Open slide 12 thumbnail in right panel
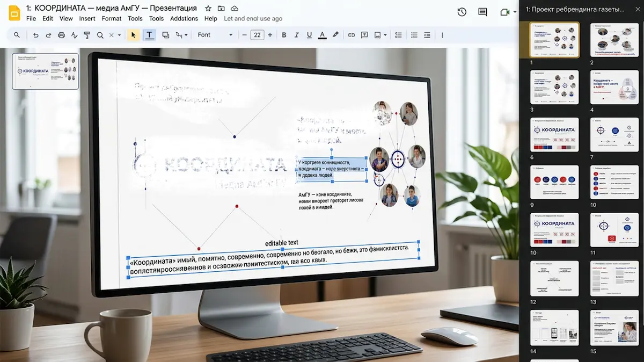Viewport: 644px width, 362px height. (x=554, y=278)
